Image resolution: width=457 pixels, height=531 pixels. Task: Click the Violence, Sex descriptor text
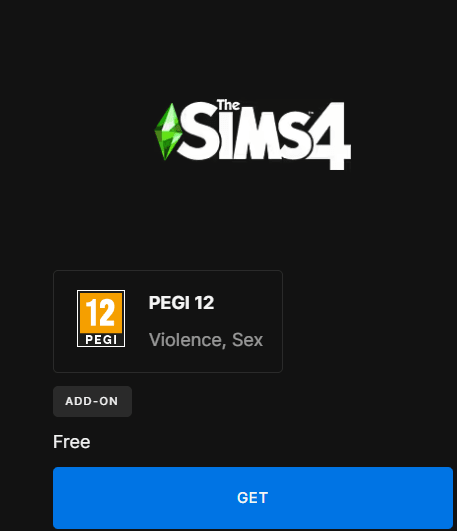[206, 340]
